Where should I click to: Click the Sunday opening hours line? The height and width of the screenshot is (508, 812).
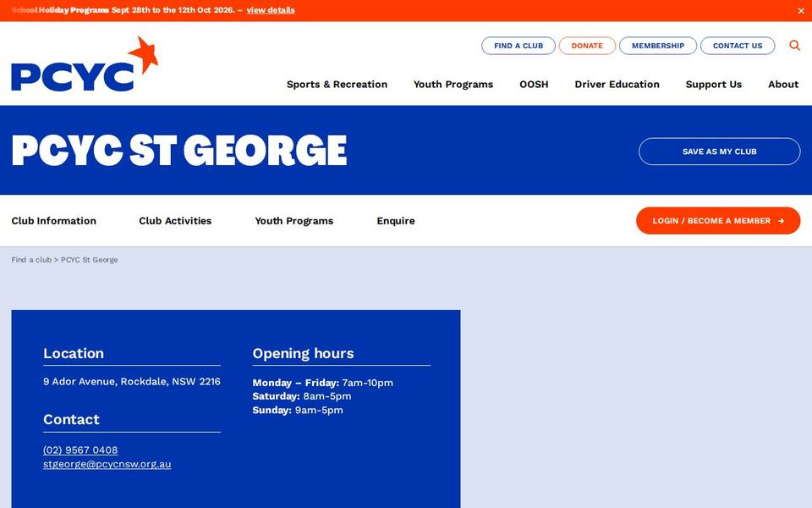coord(297,410)
